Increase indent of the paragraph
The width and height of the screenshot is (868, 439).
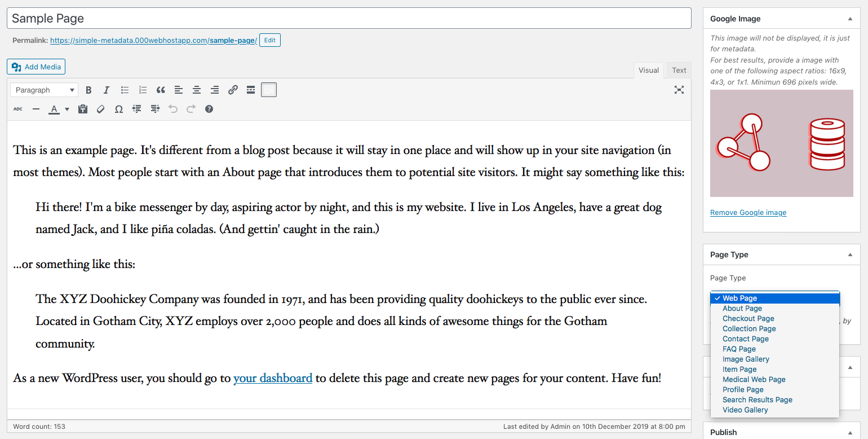(155, 109)
